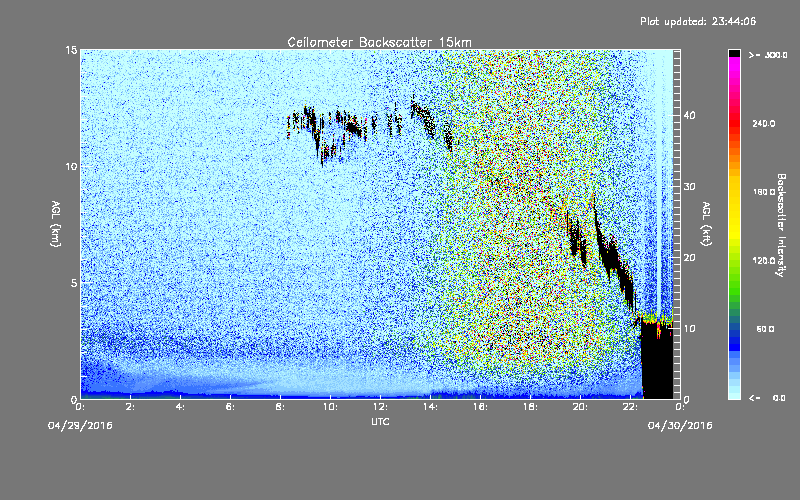
Task: Click the red section of the colorbar
Action: (x=734, y=125)
